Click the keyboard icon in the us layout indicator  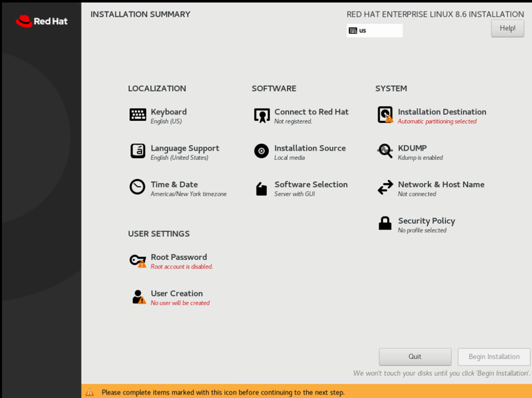point(353,30)
